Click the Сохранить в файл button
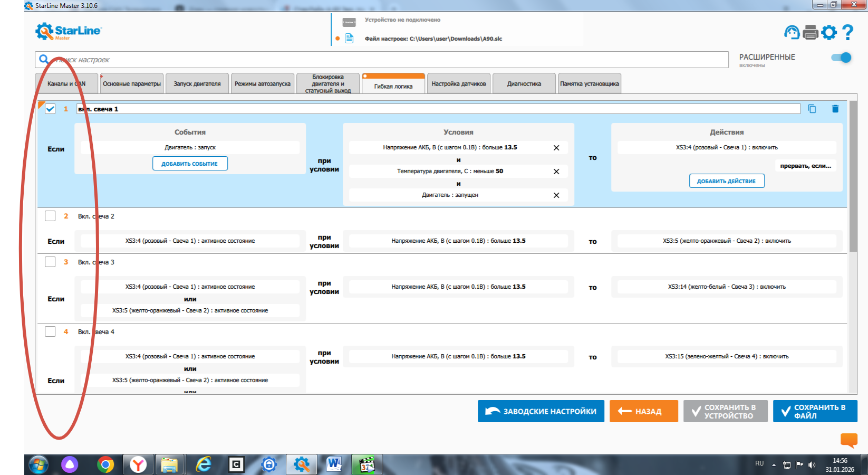This screenshot has width=868, height=475. (815, 411)
